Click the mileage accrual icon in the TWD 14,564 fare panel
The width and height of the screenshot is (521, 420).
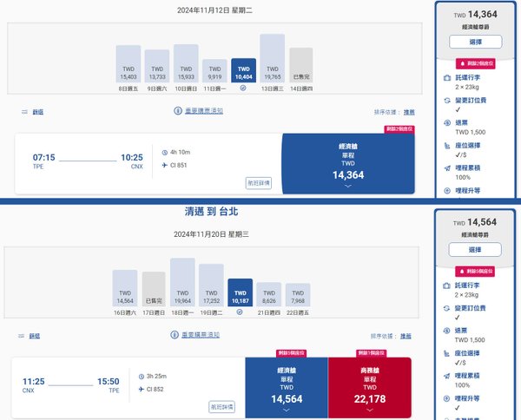click(x=447, y=376)
